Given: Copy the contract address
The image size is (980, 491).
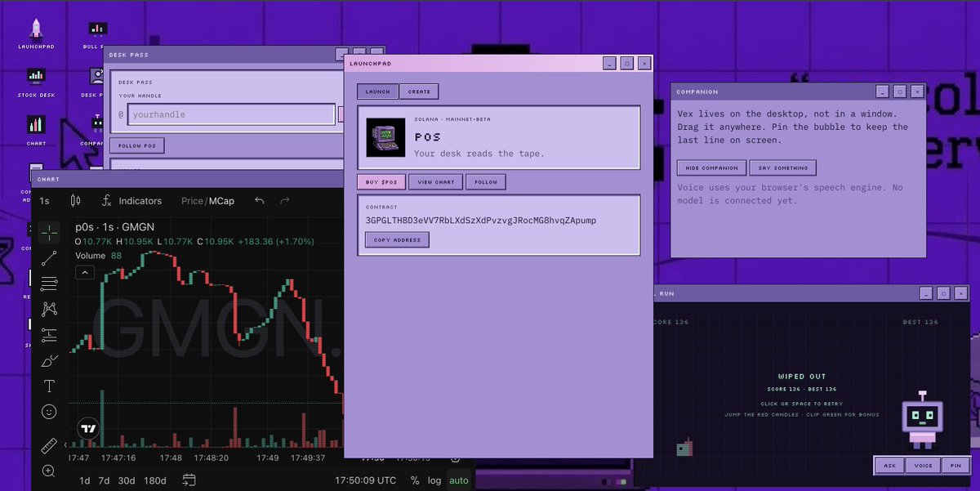Looking at the screenshot, I should [x=397, y=239].
